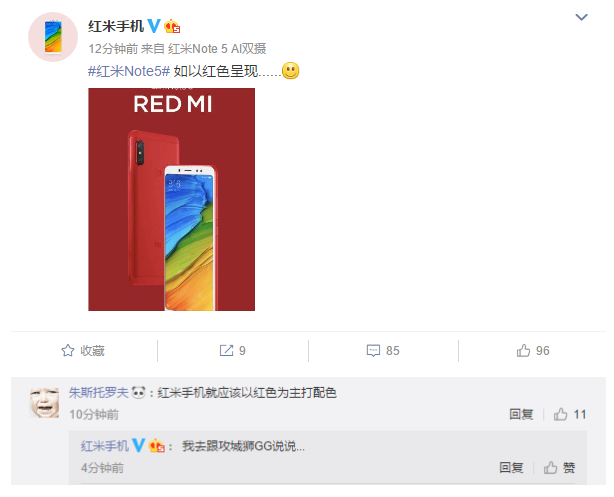Click the 红米Note 5 AI双摄 source link
Viewport: 614px width, 497px height.
tap(217, 49)
